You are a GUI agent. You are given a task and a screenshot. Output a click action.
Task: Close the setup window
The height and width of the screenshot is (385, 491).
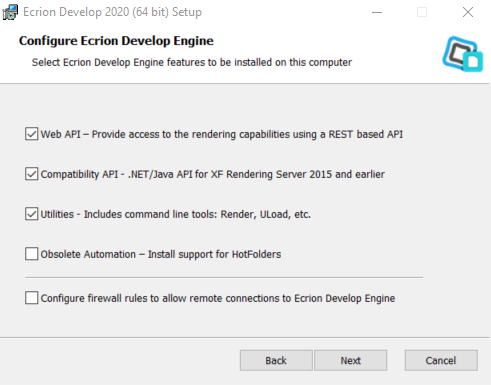pos(468,12)
